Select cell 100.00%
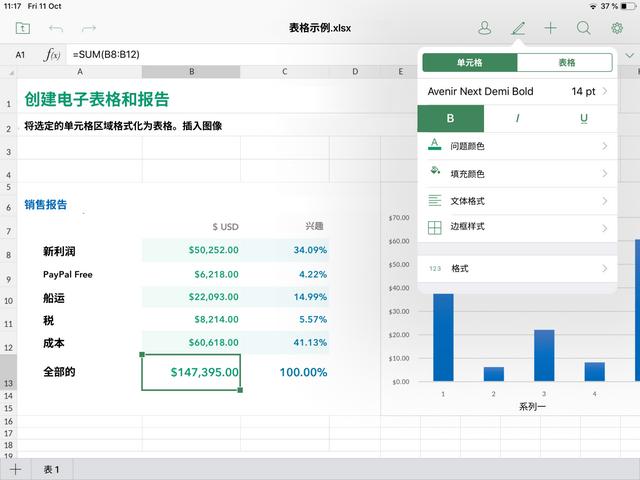This screenshot has width=640, height=480. tap(285, 372)
